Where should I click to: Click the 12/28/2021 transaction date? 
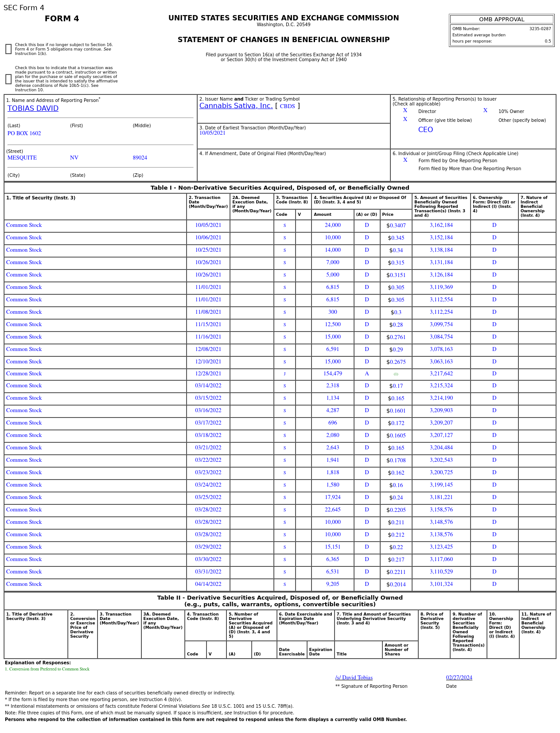click(x=208, y=374)
